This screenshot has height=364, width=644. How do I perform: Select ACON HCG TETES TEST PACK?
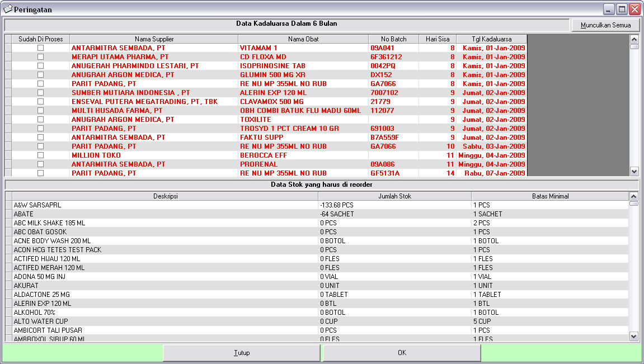click(321, 249)
